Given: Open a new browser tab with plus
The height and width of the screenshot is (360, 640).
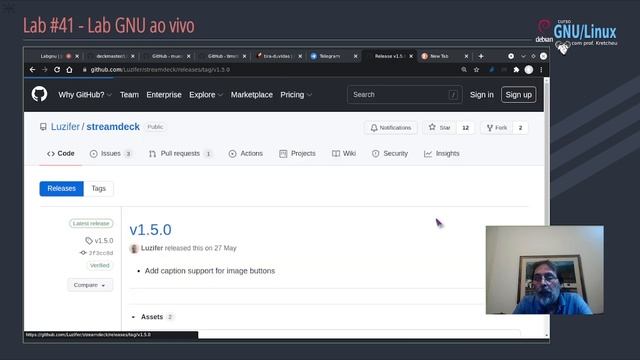Looking at the screenshot, I should tap(481, 56).
